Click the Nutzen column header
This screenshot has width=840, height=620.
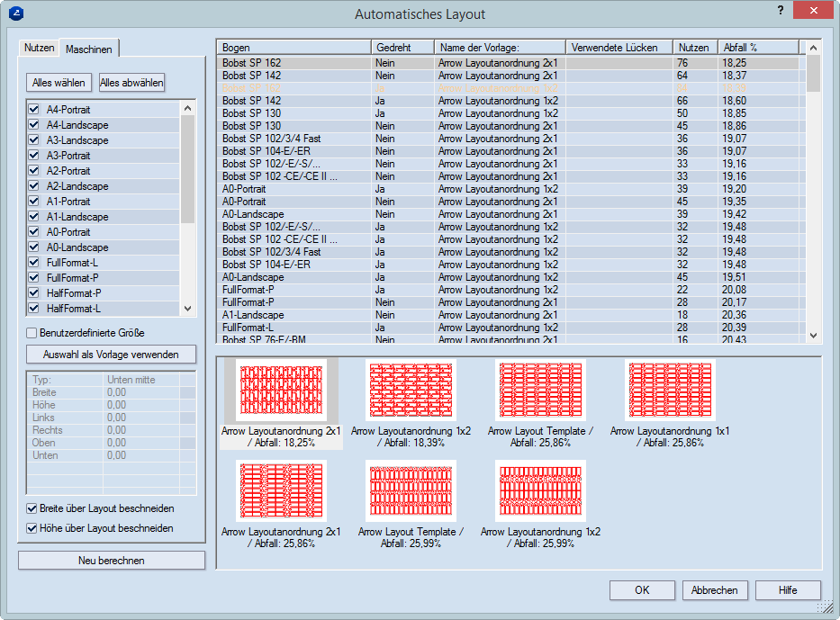point(694,47)
